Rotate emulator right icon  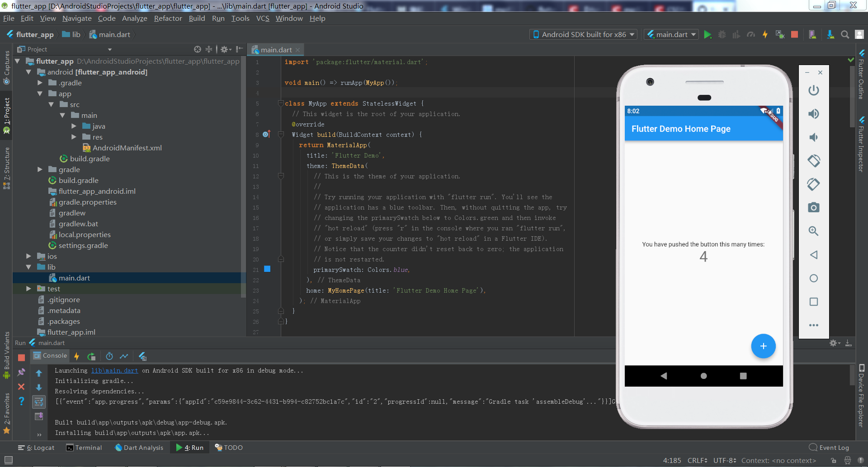tap(813, 184)
